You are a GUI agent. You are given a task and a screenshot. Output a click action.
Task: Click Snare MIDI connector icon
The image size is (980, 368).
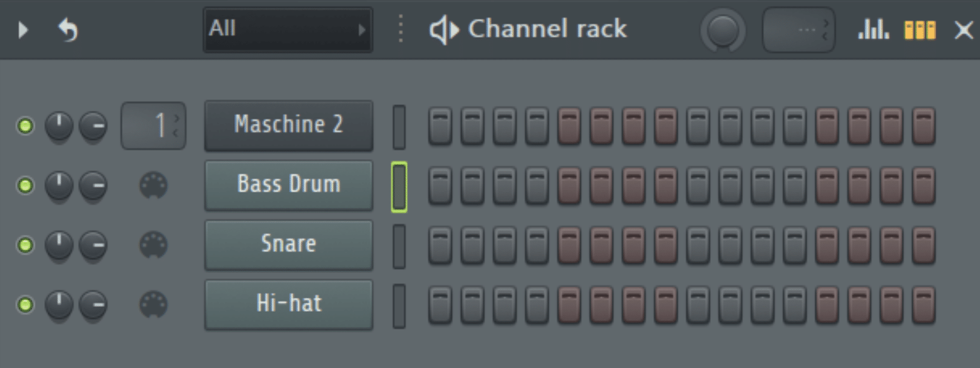coord(153,245)
